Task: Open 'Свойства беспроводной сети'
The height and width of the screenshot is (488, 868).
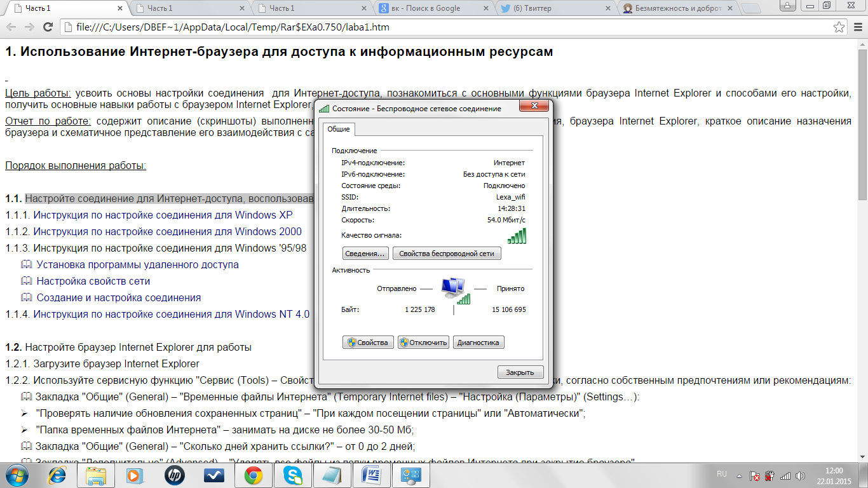Action: 447,254
